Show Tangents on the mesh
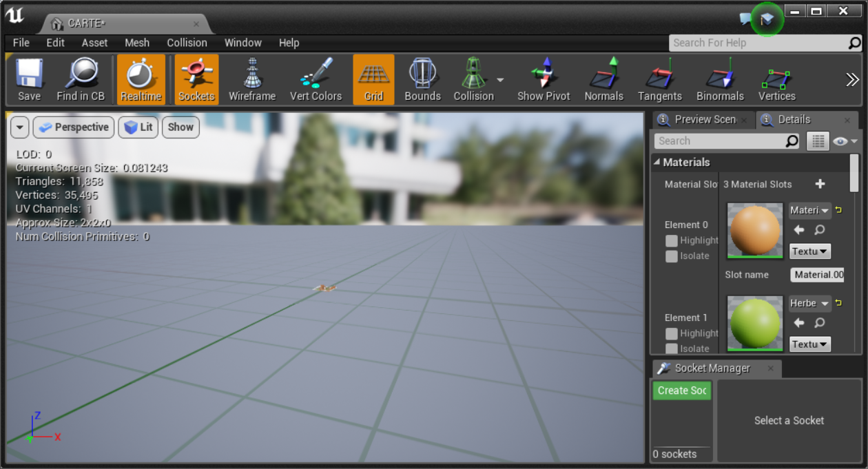The width and height of the screenshot is (868, 469). point(659,78)
